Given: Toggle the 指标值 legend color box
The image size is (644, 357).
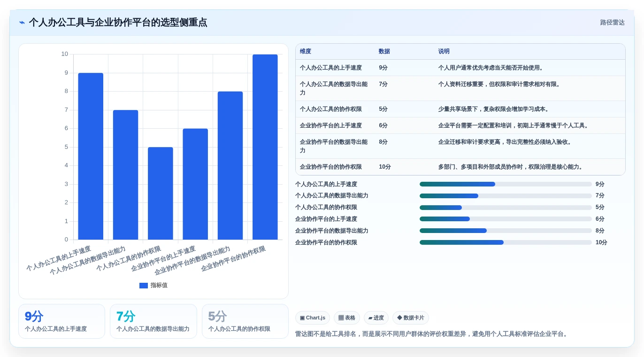Looking at the screenshot, I should (x=144, y=286).
